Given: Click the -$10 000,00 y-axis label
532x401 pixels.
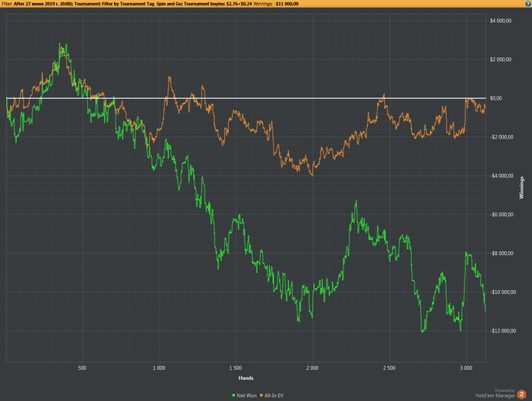Looking at the screenshot, I should point(502,292).
